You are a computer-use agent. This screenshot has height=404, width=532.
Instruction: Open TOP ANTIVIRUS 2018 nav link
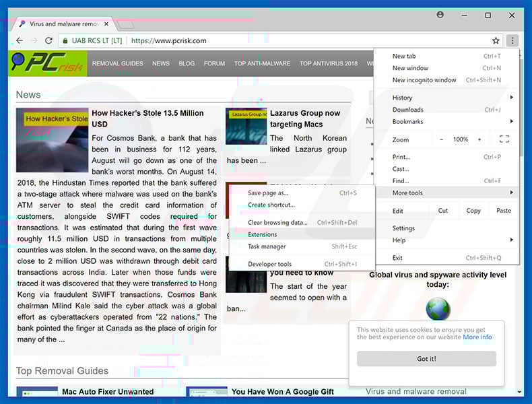[329, 63]
